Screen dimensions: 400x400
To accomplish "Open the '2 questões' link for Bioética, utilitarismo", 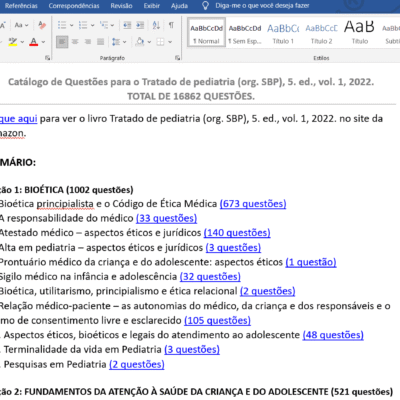I will 268,291.
